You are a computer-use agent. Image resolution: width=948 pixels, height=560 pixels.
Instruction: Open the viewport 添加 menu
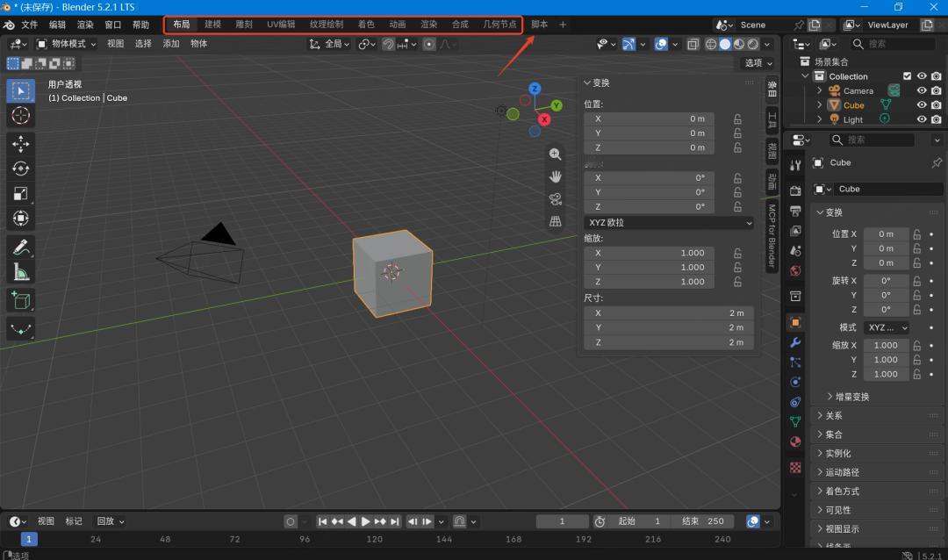click(x=171, y=44)
